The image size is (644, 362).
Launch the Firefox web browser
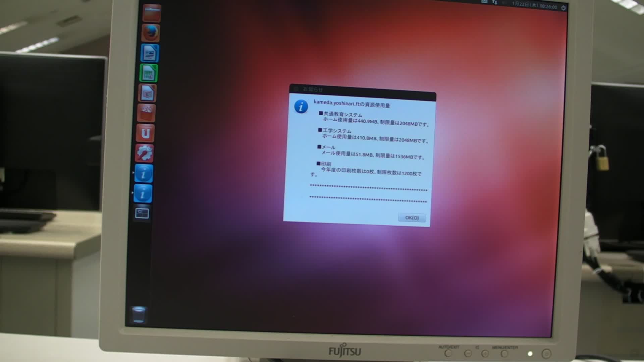pos(151,33)
